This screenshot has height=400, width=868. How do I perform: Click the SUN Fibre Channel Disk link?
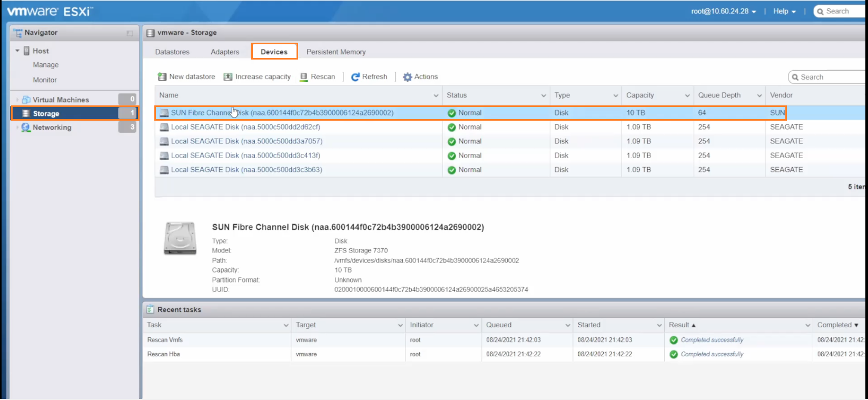point(282,113)
